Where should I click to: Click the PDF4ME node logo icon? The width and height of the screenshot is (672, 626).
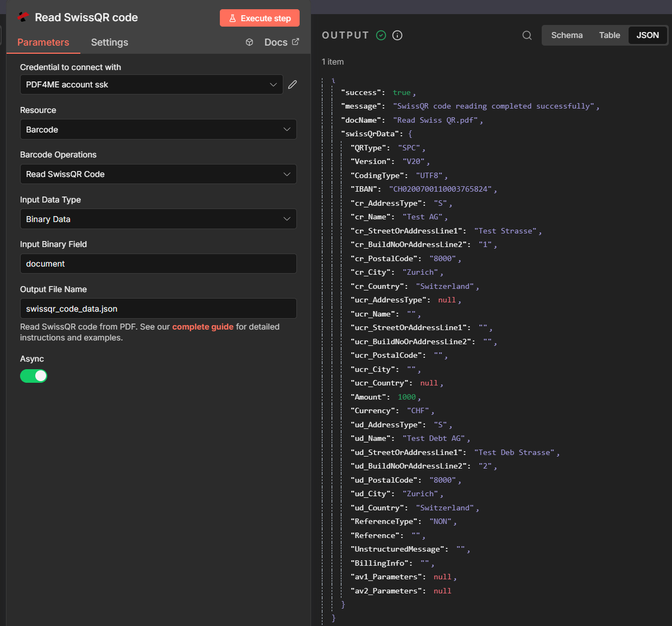pyautogui.click(x=22, y=17)
